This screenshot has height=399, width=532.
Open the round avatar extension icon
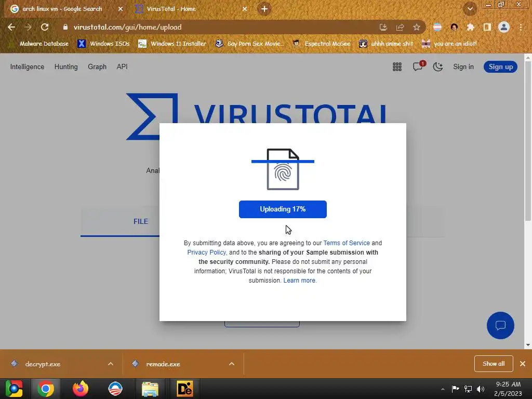454,27
